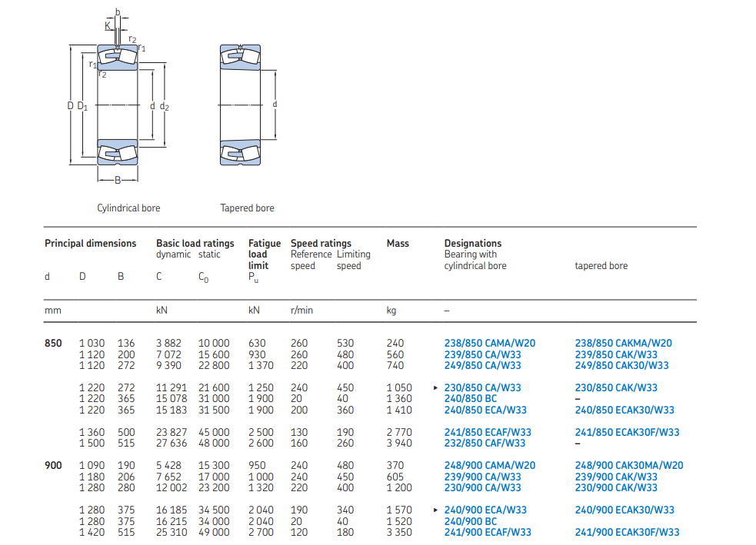This screenshot has height=545, width=756.
Task: Open the 249/850 CAK30/W33 tapered bore link
Action: 621,365
